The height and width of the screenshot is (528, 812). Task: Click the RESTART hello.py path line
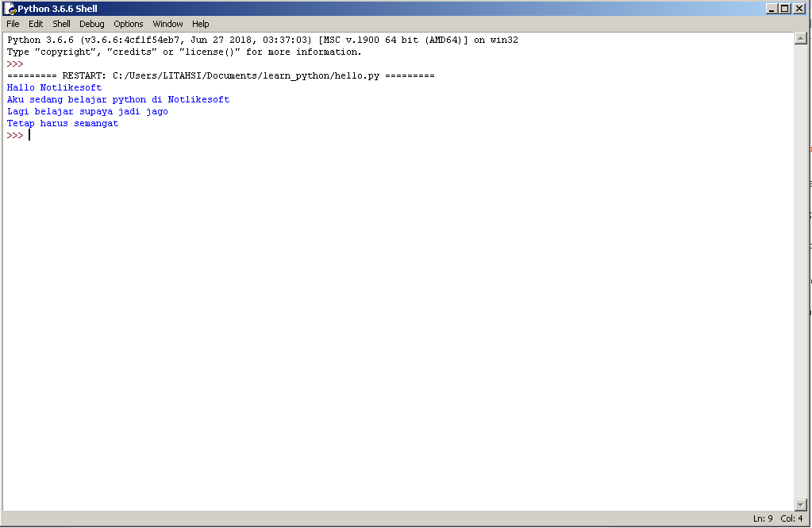point(221,75)
